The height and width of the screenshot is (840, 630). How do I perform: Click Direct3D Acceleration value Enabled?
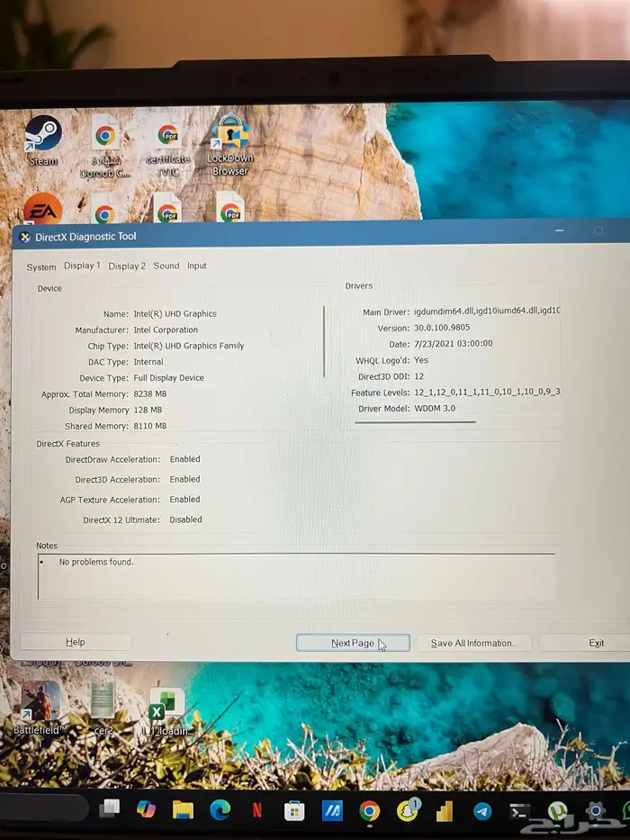[x=184, y=480]
